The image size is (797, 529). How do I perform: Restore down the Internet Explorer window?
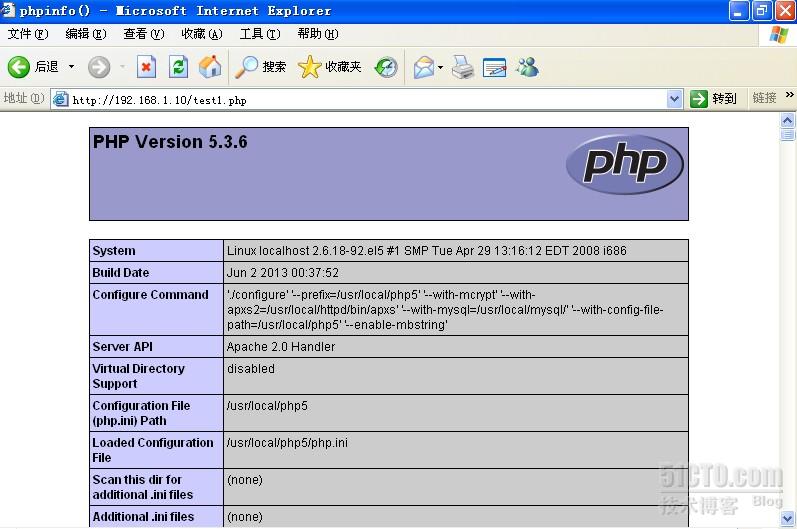761,11
